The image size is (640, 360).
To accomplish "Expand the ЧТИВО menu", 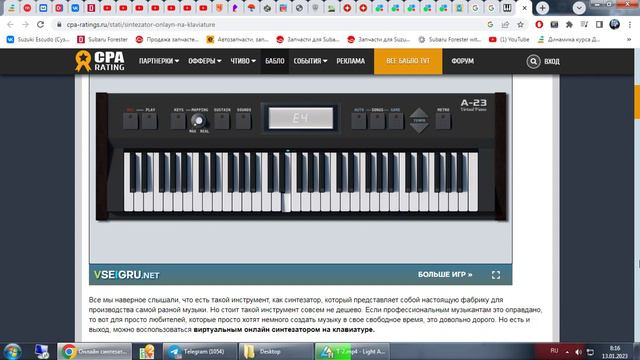I will pos(243,61).
